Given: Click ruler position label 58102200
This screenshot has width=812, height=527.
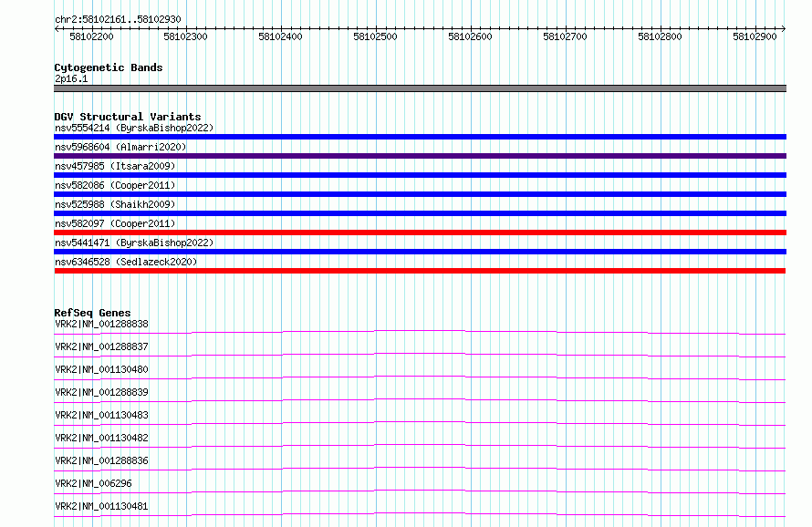Looking at the screenshot, I should (91, 36).
